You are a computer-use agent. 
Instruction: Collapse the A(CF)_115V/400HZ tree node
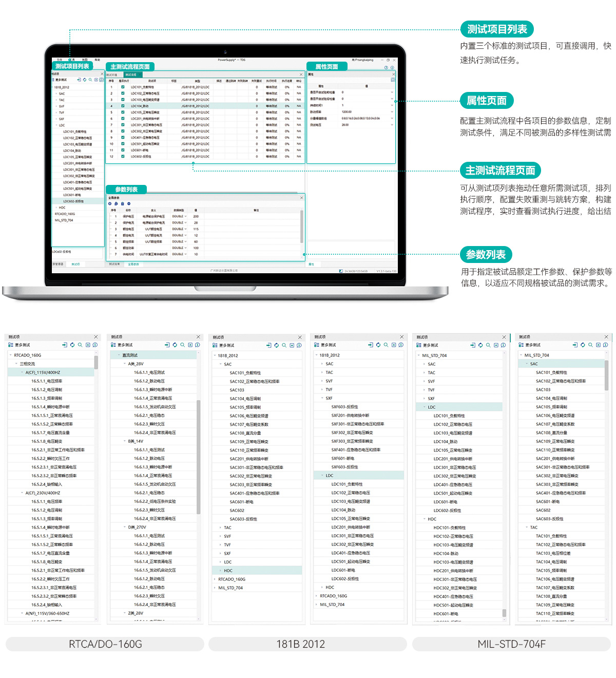[x=22, y=372]
